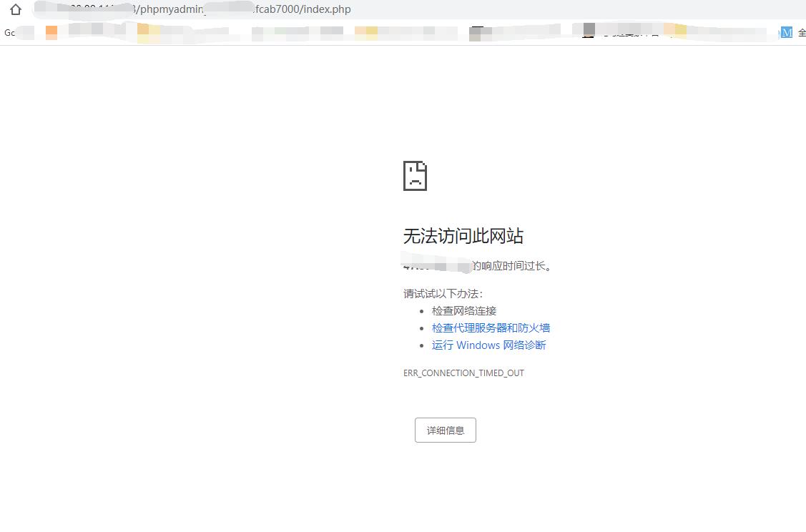Open the 检查代理服务器和防火墙 link
Viewport: 806px width, 532px height.
491,328
